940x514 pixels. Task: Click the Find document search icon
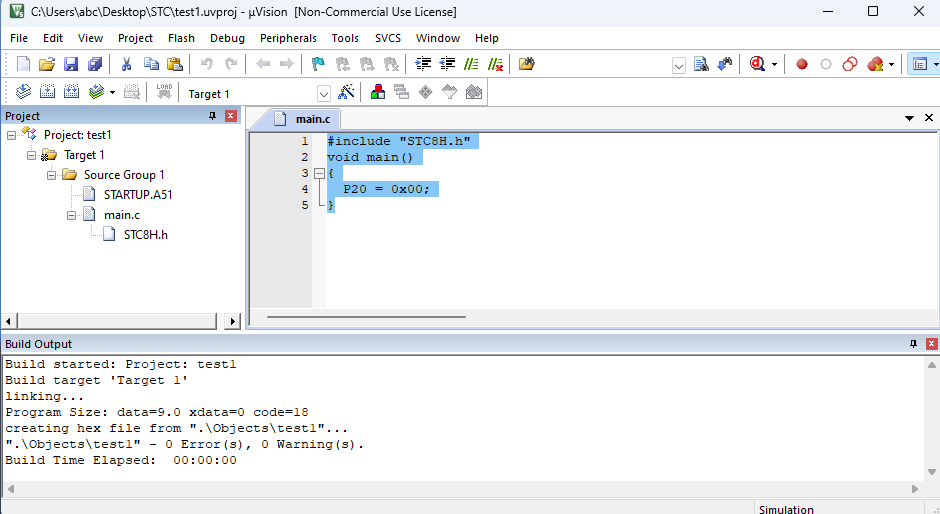pos(701,64)
